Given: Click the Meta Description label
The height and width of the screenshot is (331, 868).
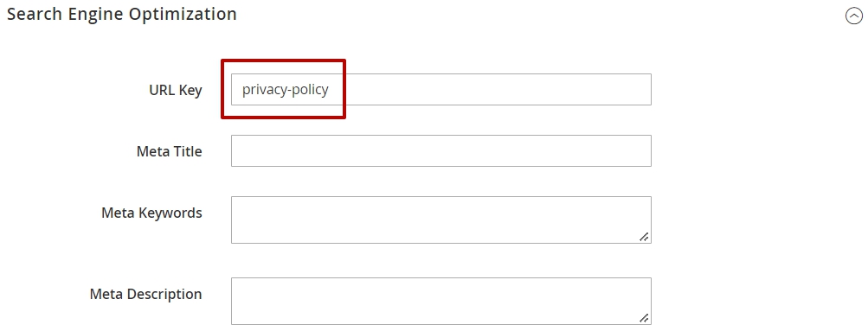Looking at the screenshot, I should (x=145, y=294).
